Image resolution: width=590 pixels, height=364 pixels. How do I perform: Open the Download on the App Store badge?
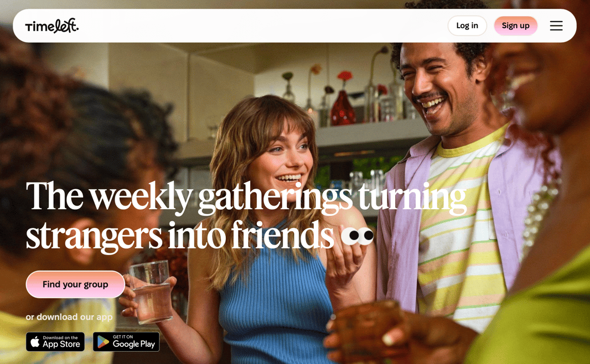(55, 342)
